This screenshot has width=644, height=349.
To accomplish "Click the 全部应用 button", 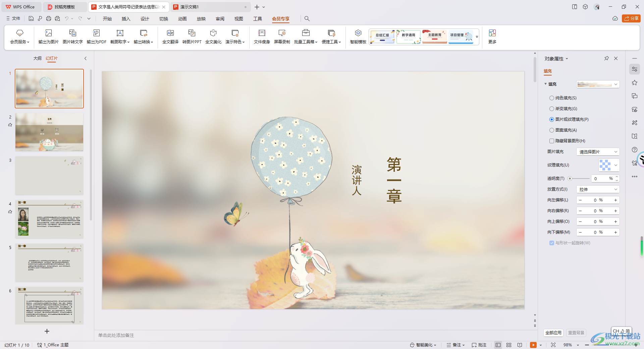I will (x=553, y=333).
